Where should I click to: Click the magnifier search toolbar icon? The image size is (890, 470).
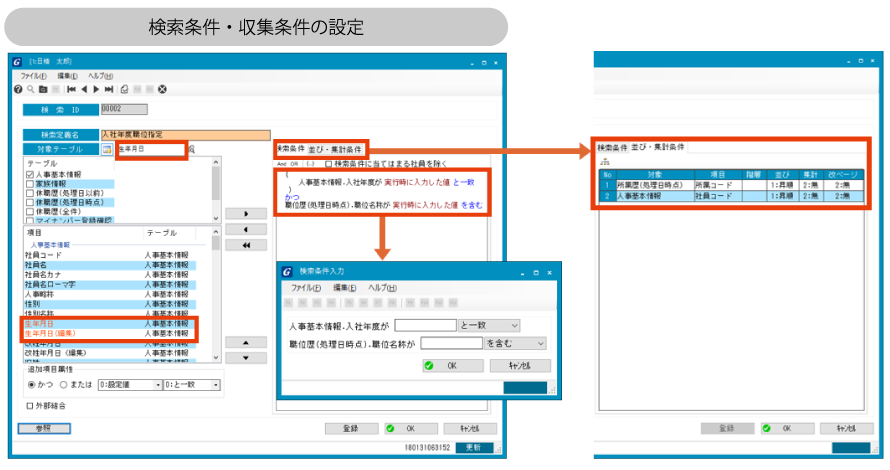pos(31,89)
